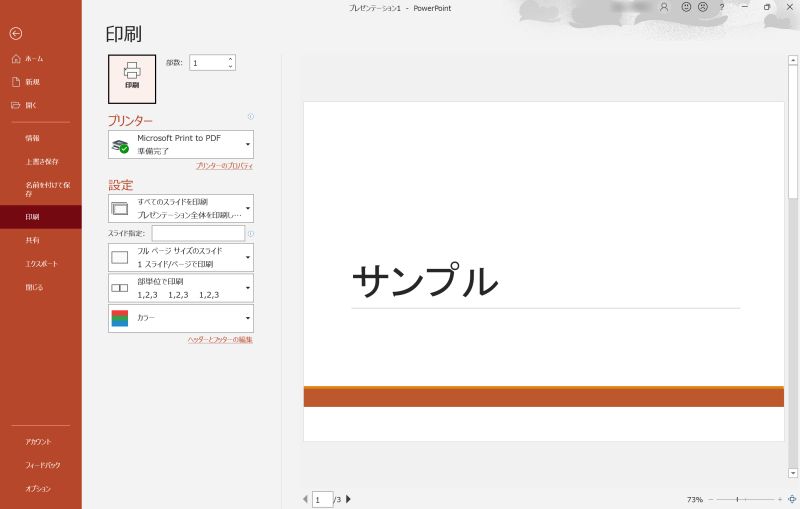800x509 pixels.
Task: Click the frown feedback icon
Action: pos(703,7)
